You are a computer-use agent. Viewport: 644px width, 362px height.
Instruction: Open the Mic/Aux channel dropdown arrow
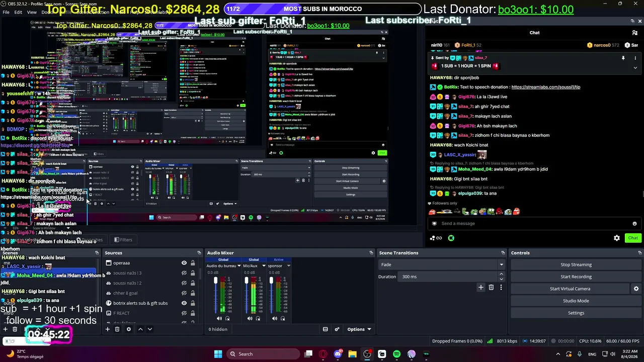click(263, 266)
